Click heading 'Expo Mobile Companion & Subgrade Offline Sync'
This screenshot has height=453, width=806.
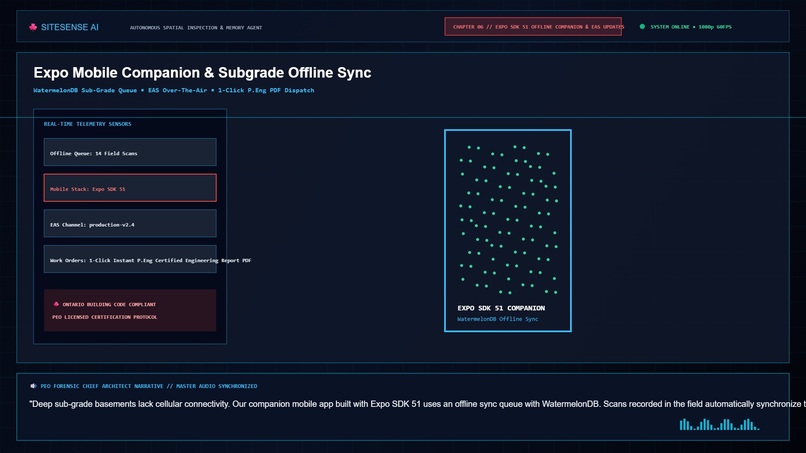pyautogui.click(x=202, y=73)
